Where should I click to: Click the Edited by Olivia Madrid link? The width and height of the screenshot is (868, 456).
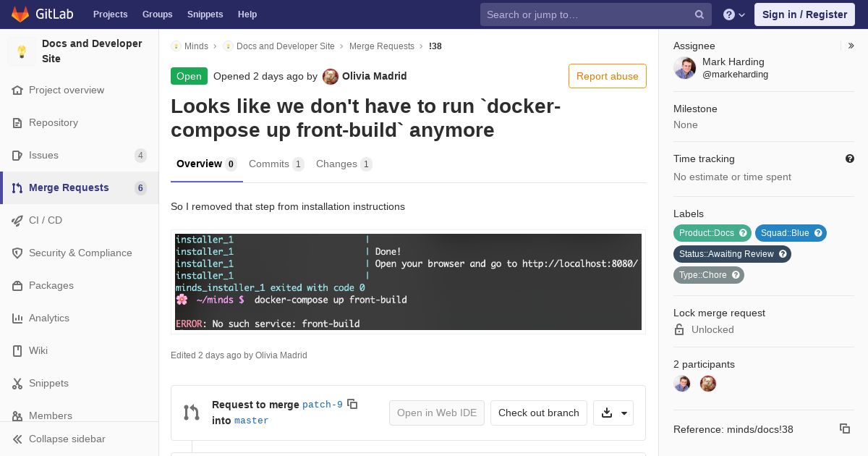[281, 355]
